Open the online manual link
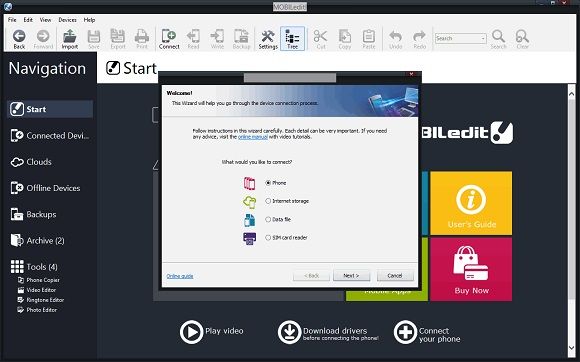580x362 pixels. 253,137
